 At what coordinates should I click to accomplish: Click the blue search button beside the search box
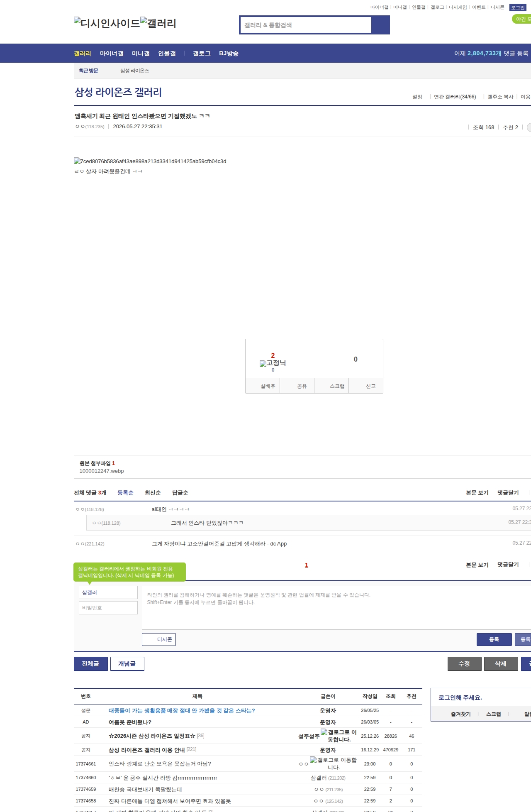click(380, 25)
